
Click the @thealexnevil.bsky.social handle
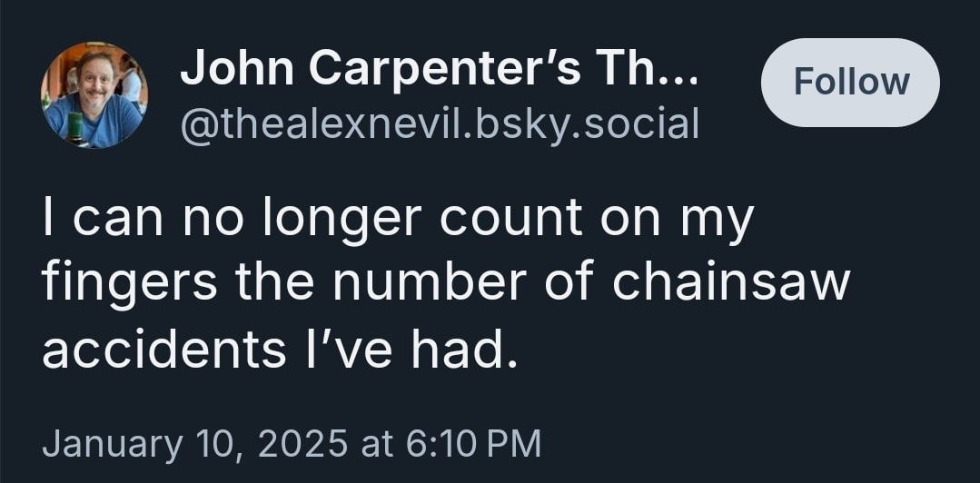coord(440,124)
